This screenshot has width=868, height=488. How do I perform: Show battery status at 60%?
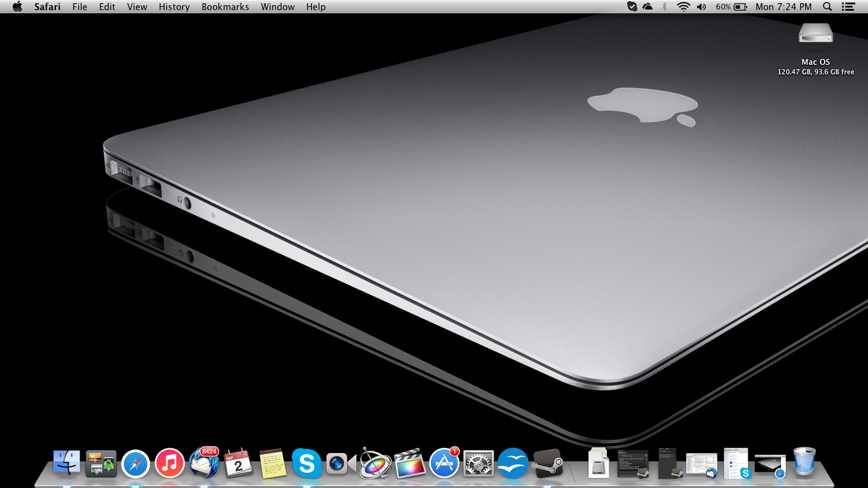[x=731, y=7]
